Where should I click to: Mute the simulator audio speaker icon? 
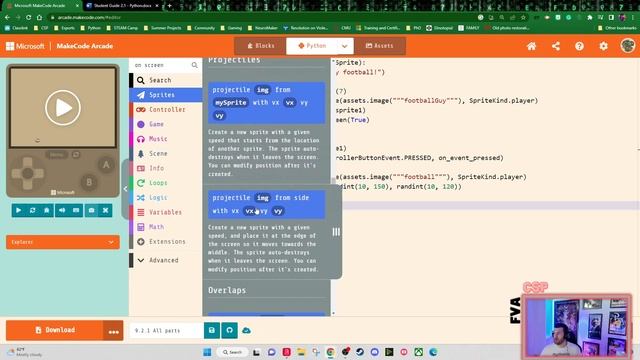click(x=62, y=210)
